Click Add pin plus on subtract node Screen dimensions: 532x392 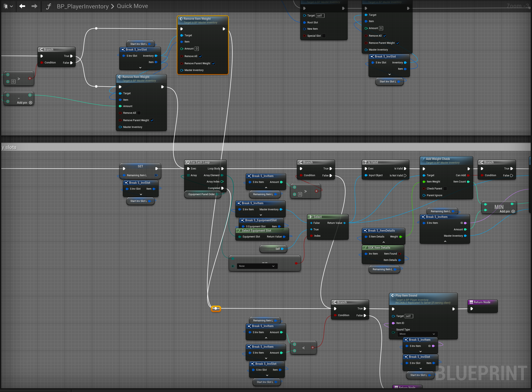(30, 103)
